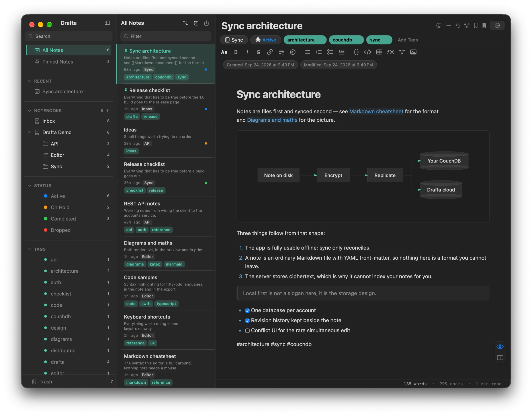Open the Sync notebook selector chip

click(234, 40)
